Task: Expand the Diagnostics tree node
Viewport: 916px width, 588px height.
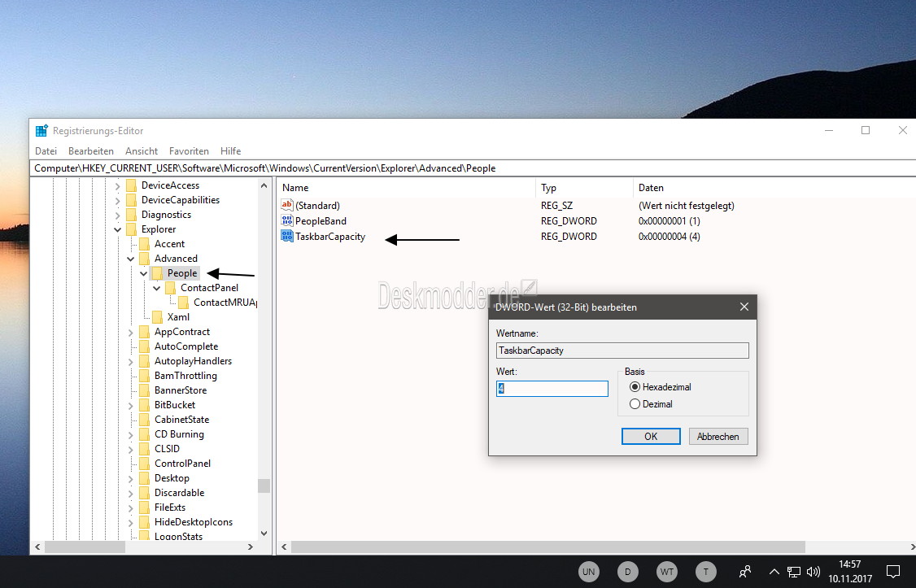Action: (x=117, y=215)
